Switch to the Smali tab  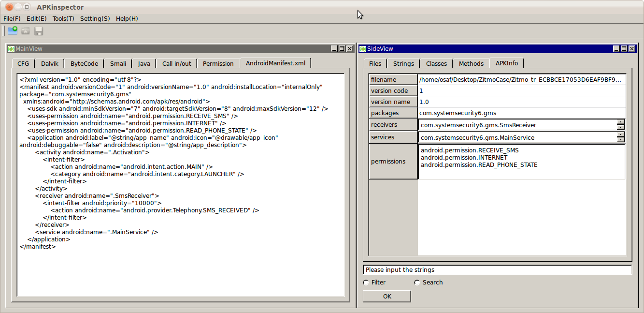click(x=118, y=63)
